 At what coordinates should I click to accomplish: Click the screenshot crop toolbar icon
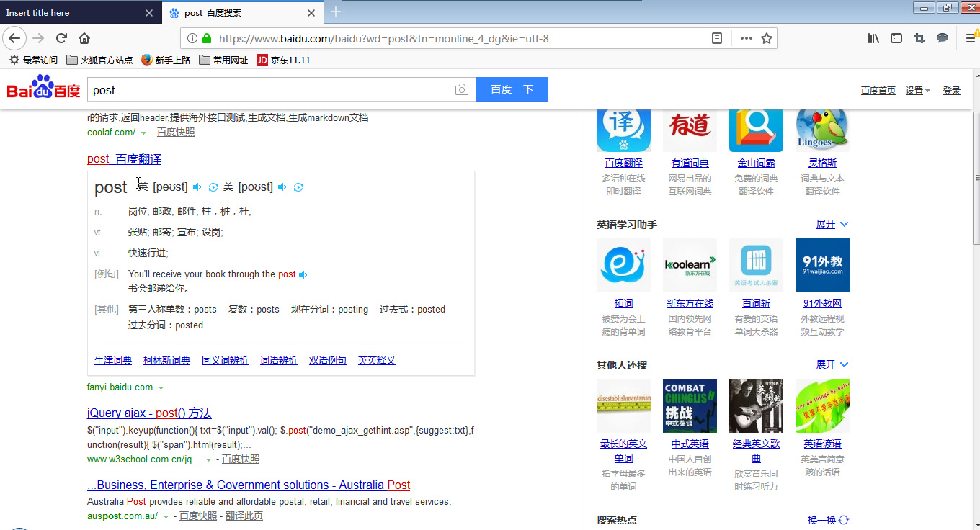(x=919, y=38)
